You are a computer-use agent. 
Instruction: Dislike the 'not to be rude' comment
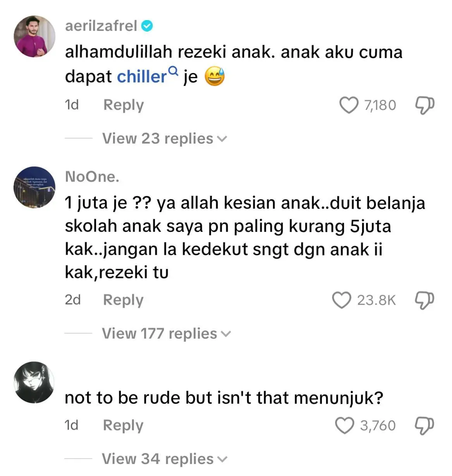425,426
